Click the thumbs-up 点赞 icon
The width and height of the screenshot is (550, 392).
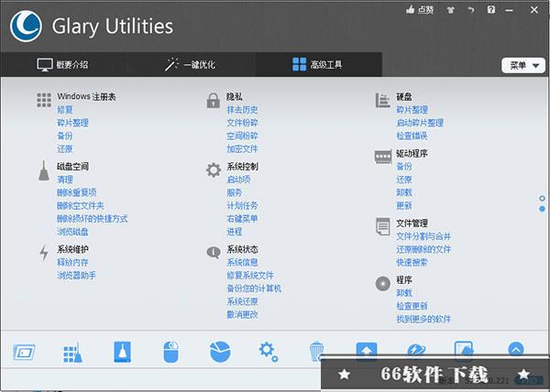(410, 10)
